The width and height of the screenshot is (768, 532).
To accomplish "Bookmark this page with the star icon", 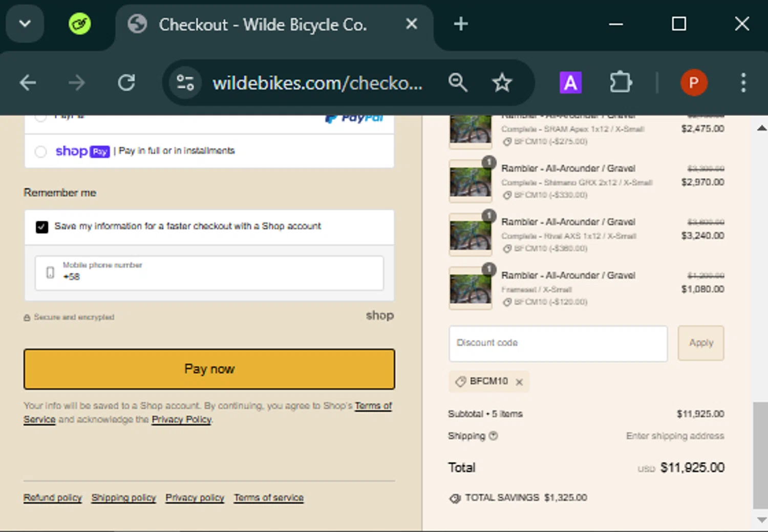I will pos(502,82).
